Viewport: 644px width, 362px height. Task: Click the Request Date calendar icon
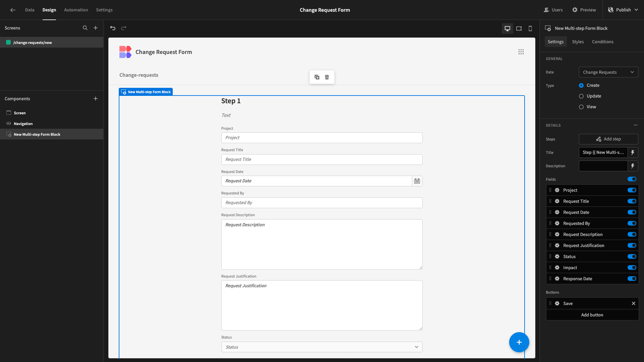[x=417, y=181]
